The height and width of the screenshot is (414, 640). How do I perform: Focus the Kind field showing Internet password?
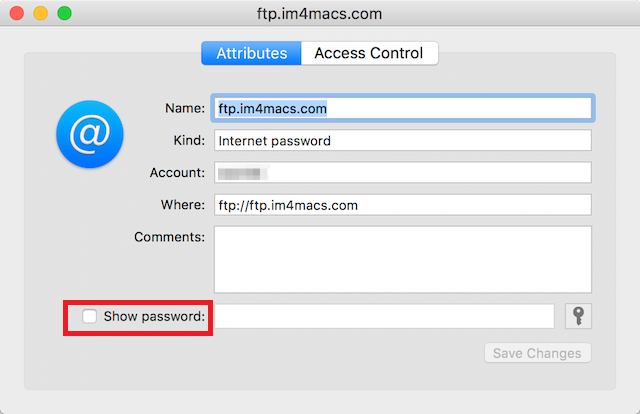coord(402,141)
